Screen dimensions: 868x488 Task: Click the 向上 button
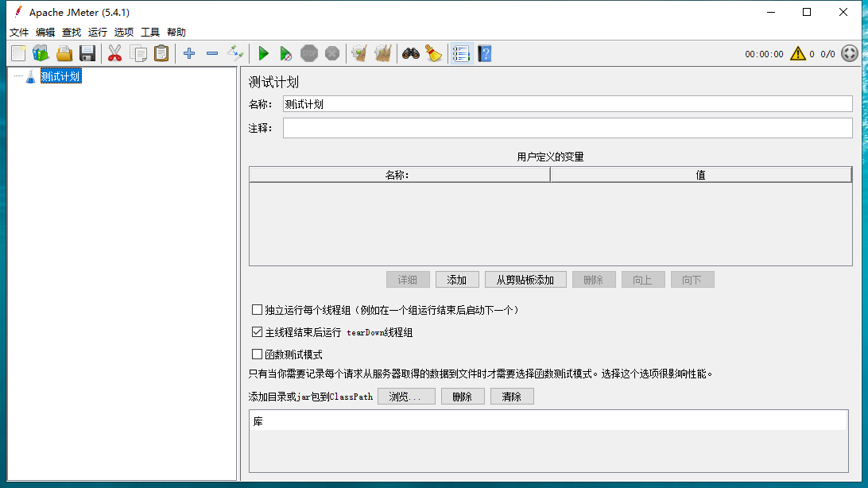pyautogui.click(x=643, y=280)
